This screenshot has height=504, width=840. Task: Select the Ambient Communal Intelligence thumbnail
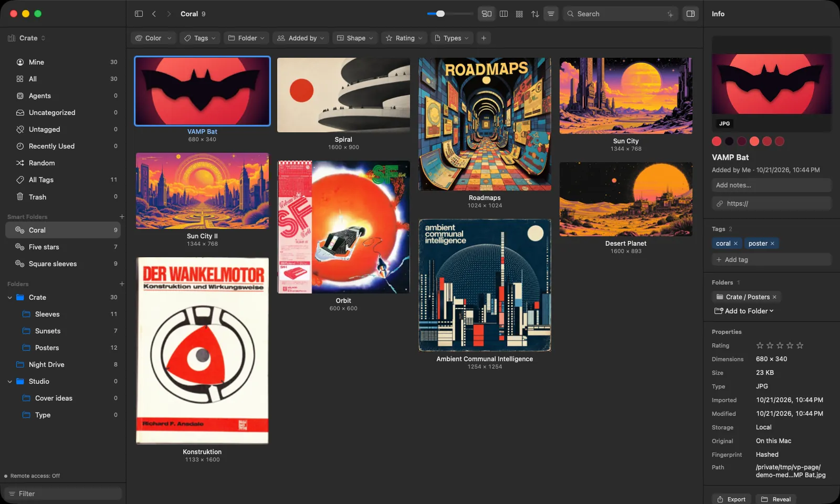pos(485,285)
